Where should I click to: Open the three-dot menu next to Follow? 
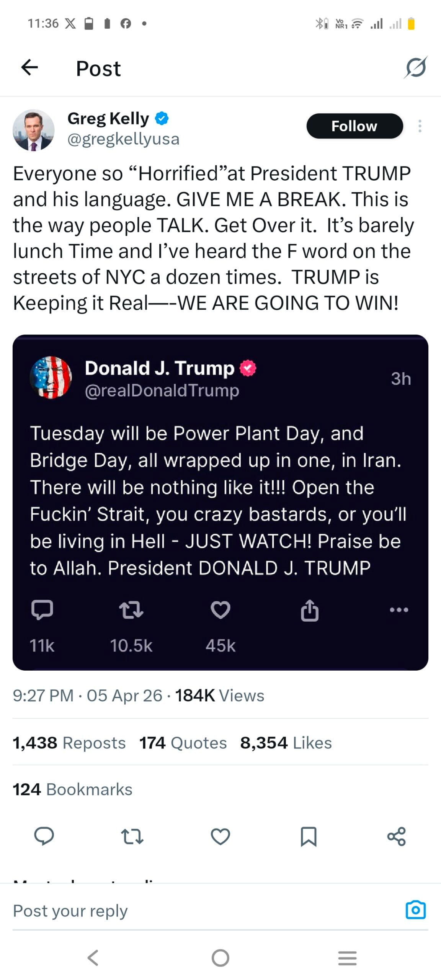pos(420,126)
